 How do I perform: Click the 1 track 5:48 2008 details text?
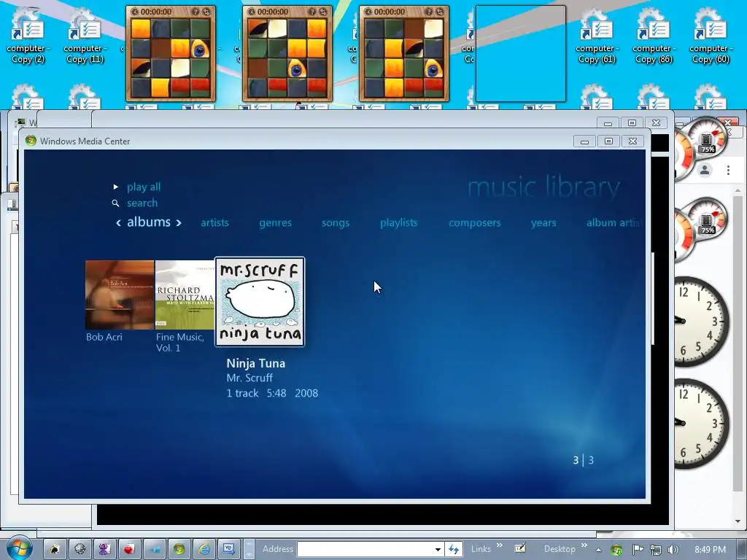point(272,393)
